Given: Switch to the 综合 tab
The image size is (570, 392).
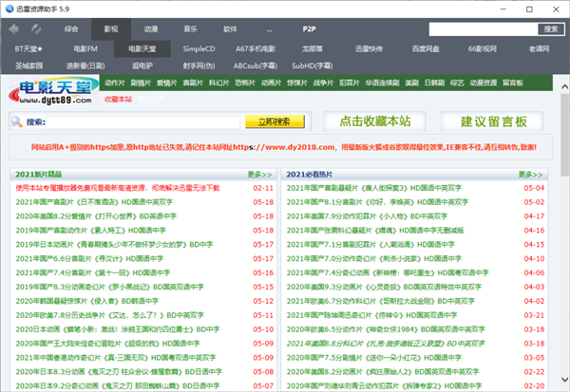Looking at the screenshot, I should tap(71, 29).
